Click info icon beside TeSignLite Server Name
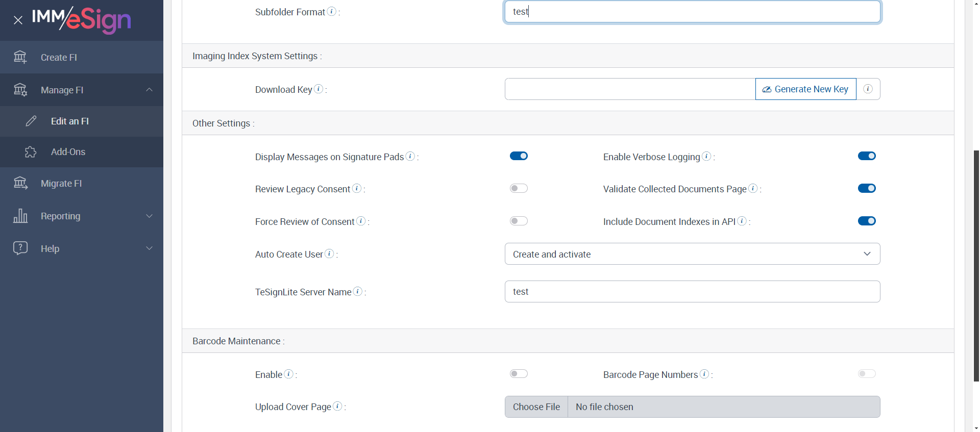Viewport: 980px width, 432px height. (x=358, y=291)
